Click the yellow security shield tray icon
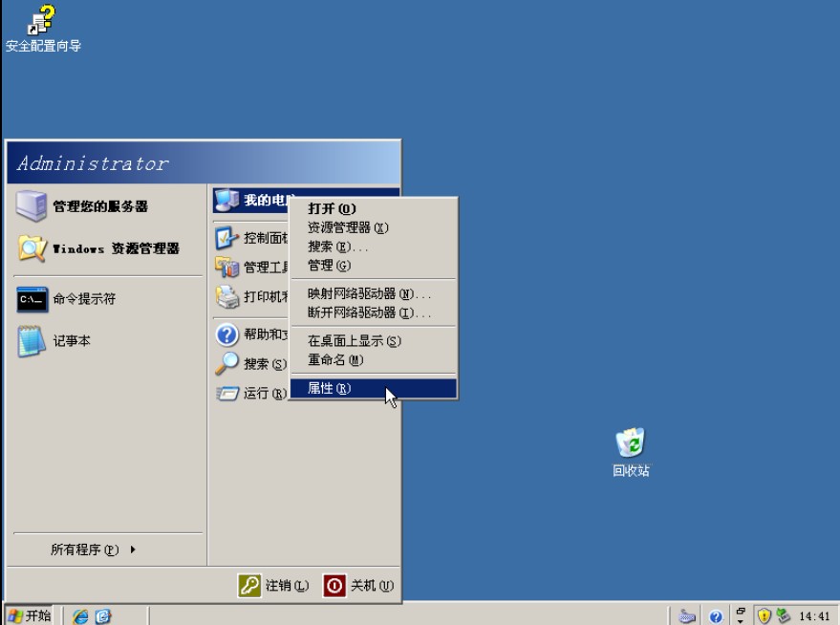The height and width of the screenshot is (625, 840). pyautogui.click(x=764, y=615)
